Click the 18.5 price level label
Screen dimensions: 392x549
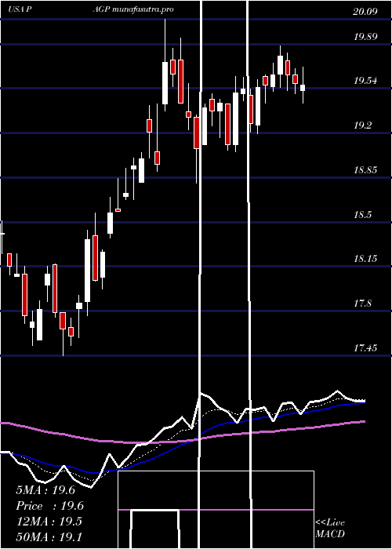click(x=362, y=215)
